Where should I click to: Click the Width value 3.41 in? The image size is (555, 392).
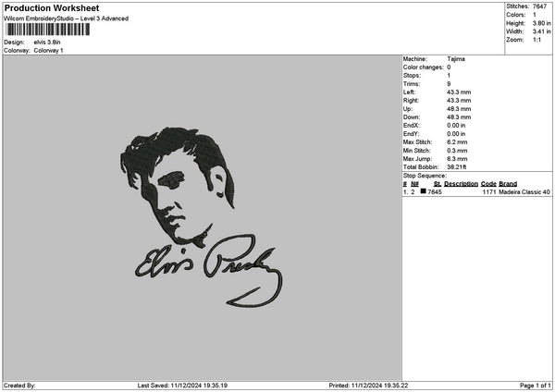(541, 31)
